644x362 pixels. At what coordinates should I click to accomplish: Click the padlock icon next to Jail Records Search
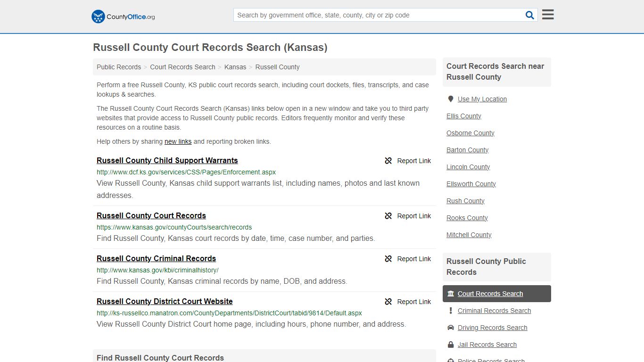(451, 345)
